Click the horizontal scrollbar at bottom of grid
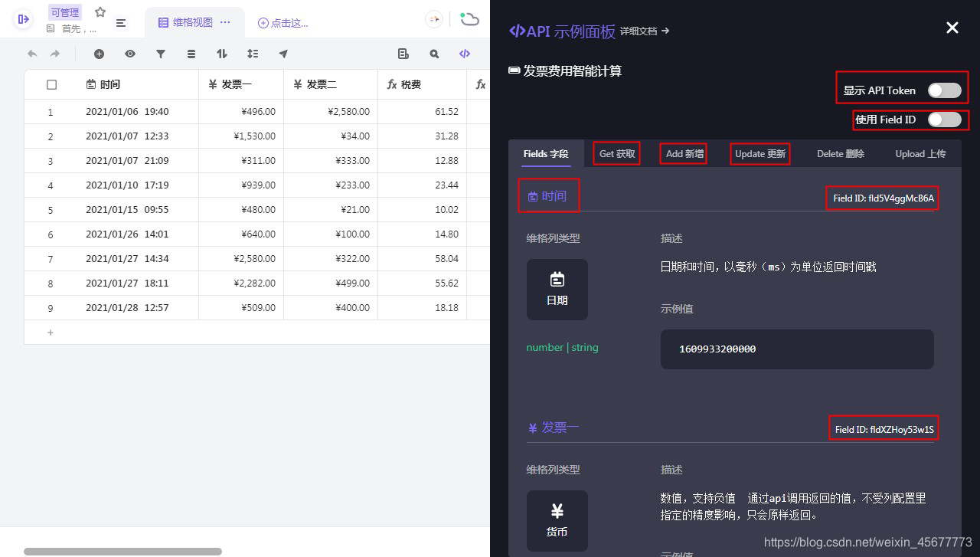This screenshot has width=980, height=557. pos(122,551)
